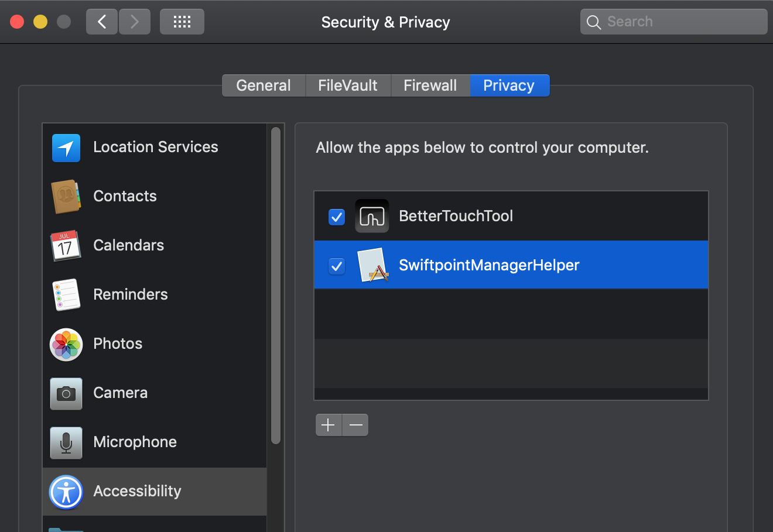Click the Reminders list icon

click(x=66, y=294)
